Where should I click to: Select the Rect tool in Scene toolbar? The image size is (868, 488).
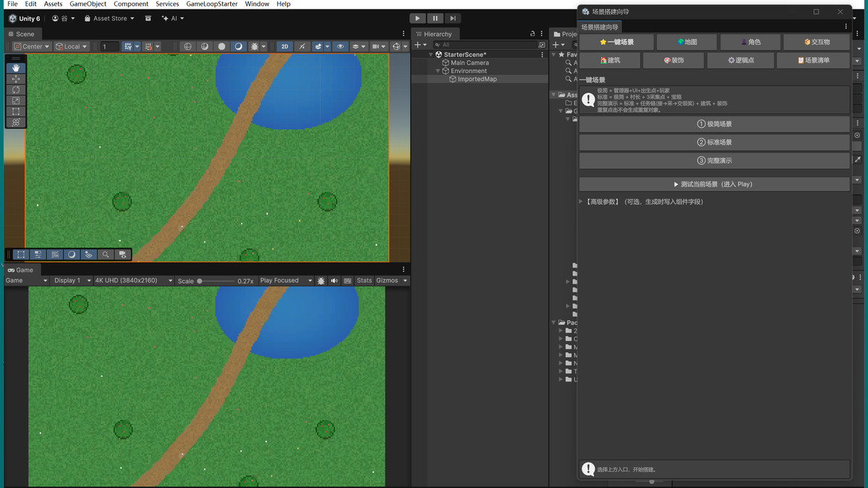(x=16, y=111)
